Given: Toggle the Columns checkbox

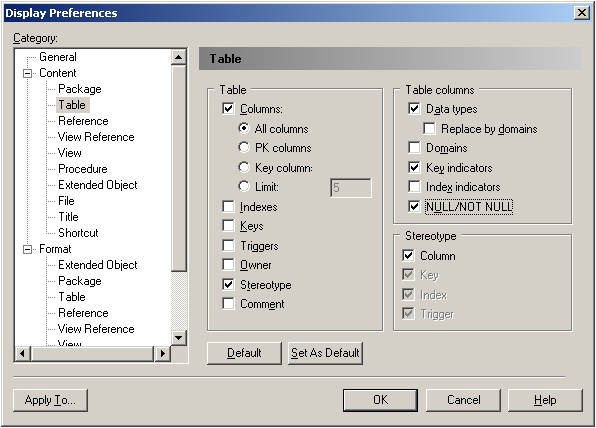Looking at the screenshot, I should coord(228,109).
